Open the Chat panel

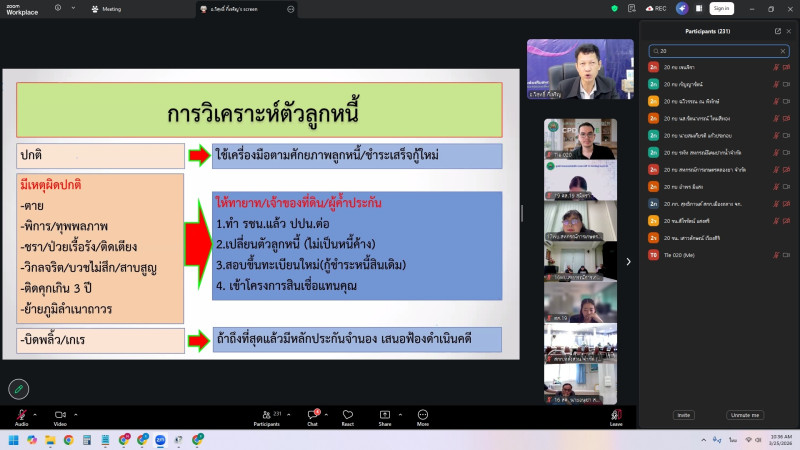point(312,414)
